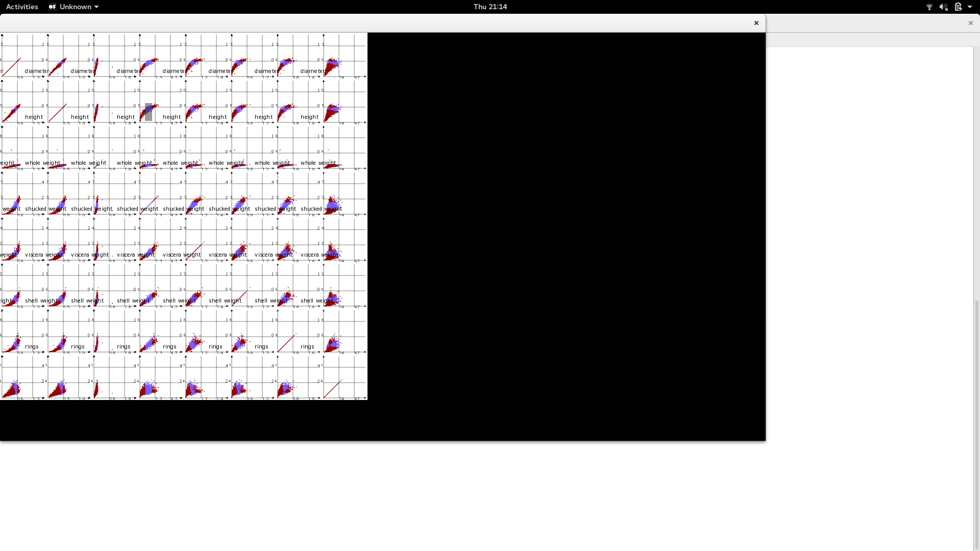Expand the system menu arrow in top bar
980x551 pixels.
(x=970, y=7)
